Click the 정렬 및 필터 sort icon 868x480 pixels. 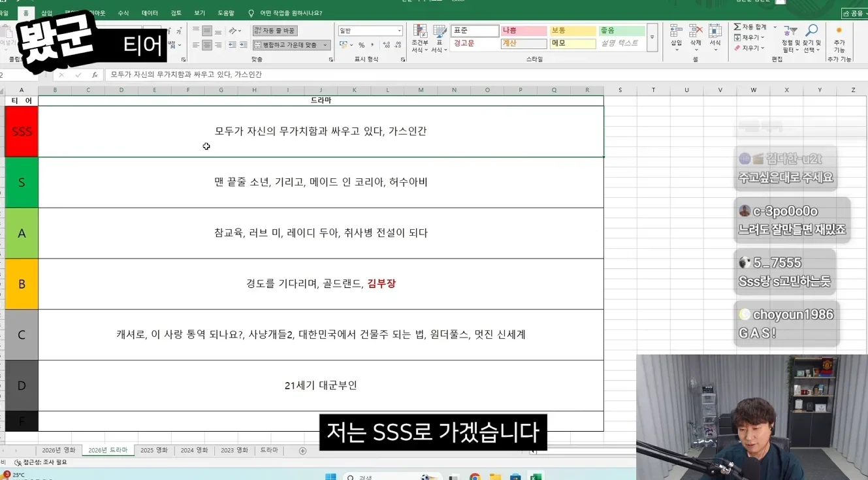[x=790, y=31]
